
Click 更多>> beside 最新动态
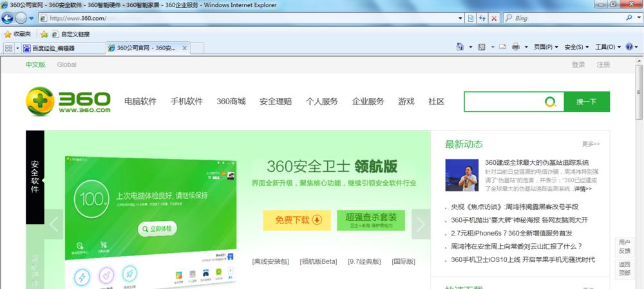click(591, 144)
